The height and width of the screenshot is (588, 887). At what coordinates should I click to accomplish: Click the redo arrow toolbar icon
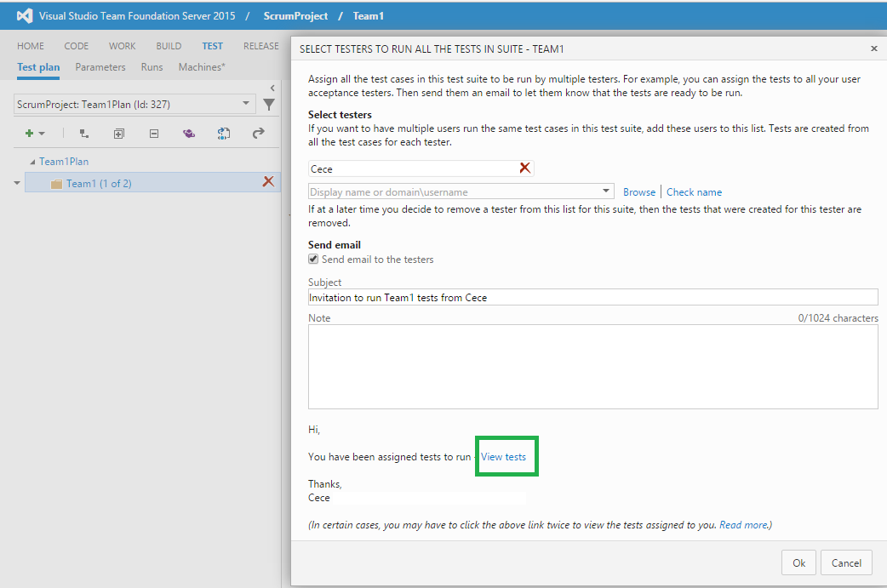pyautogui.click(x=259, y=133)
